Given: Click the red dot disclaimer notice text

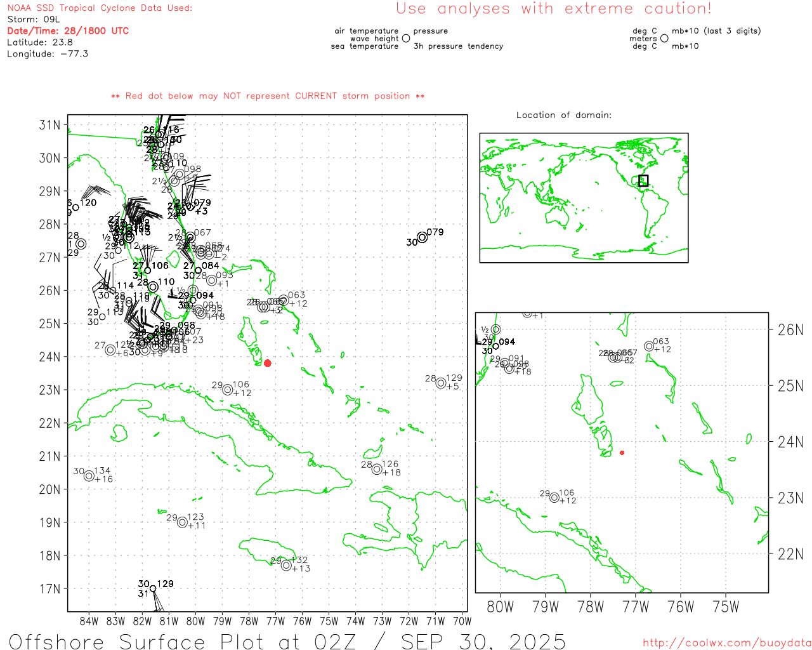Looking at the screenshot, I should click(268, 96).
